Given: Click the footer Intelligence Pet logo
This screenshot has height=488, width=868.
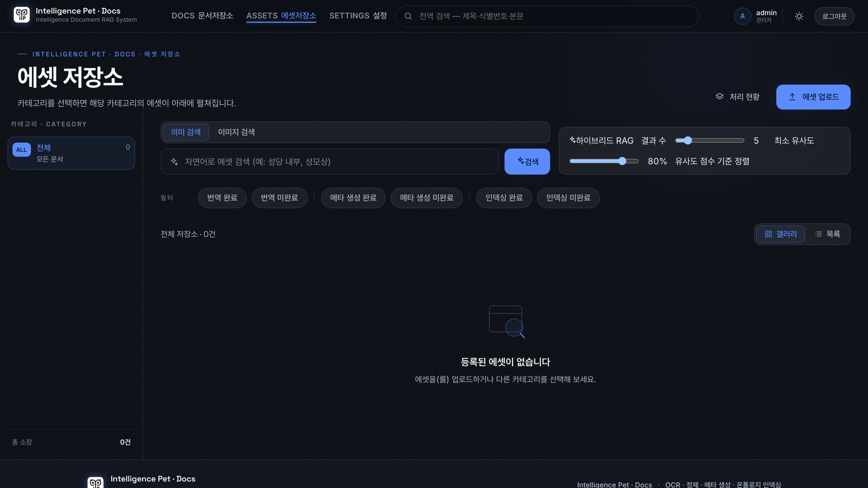Looking at the screenshot, I should (x=95, y=482).
